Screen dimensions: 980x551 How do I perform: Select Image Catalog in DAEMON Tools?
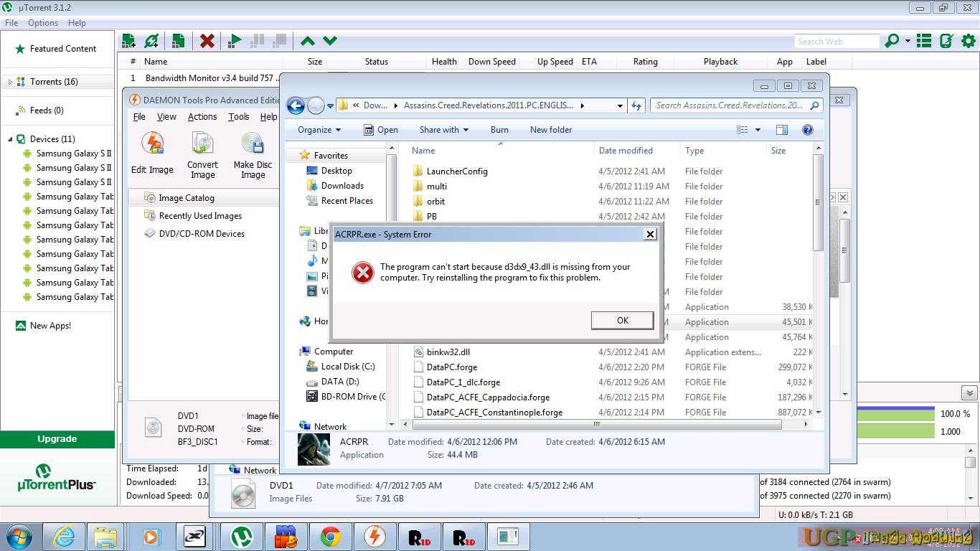(x=179, y=198)
